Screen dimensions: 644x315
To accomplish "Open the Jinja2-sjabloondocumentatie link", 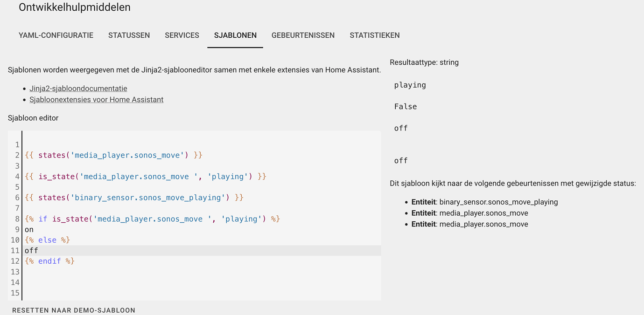I will pos(78,89).
